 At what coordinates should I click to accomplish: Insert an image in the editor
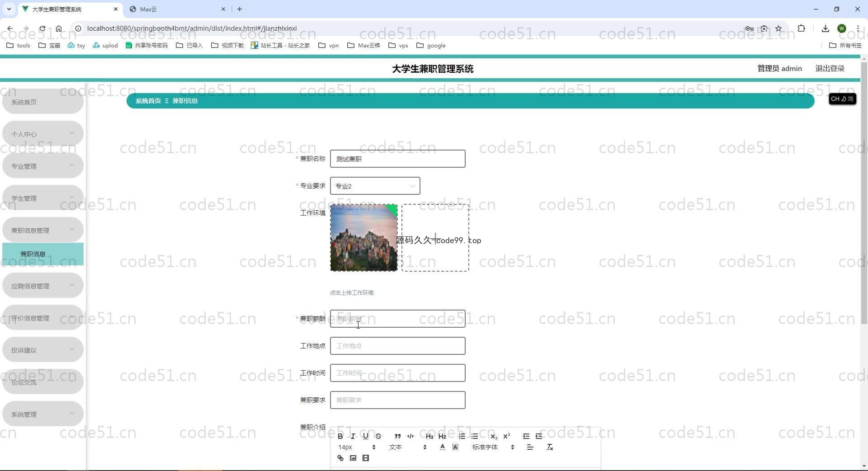click(353, 458)
